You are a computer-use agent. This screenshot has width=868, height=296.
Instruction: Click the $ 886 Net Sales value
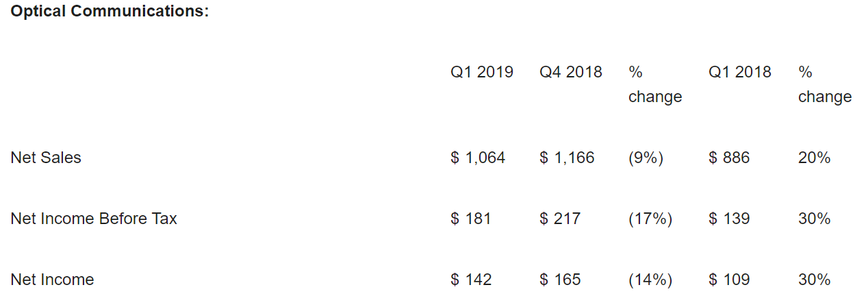[729, 158]
